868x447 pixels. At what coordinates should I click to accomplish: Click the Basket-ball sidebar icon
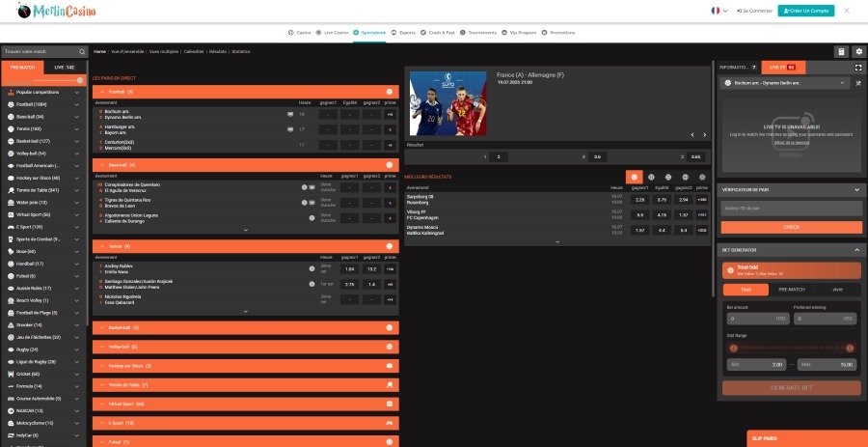click(11, 141)
